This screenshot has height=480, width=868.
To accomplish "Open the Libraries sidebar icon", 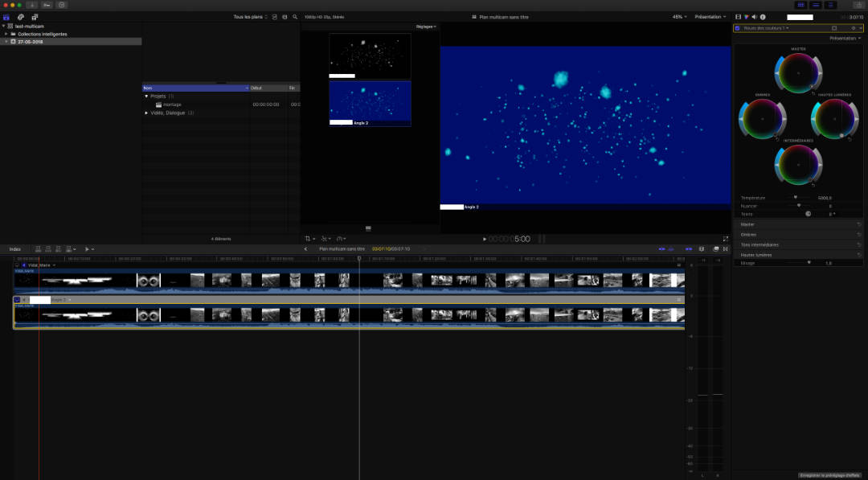I will point(6,17).
